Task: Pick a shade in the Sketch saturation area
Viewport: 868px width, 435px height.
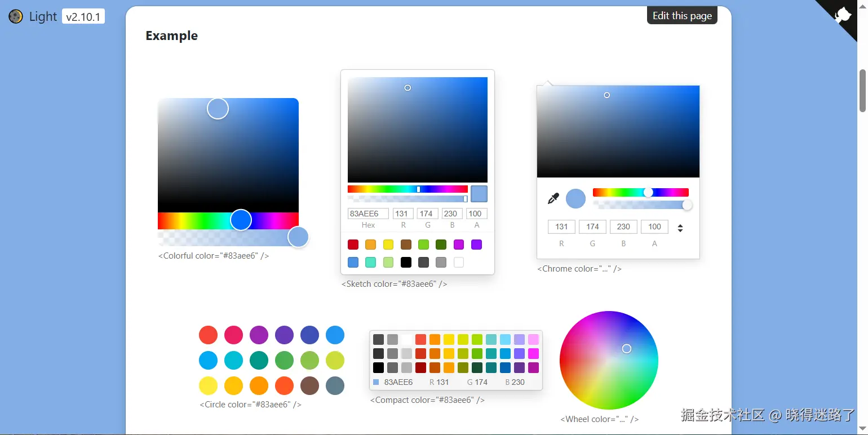Action: pos(418,130)
